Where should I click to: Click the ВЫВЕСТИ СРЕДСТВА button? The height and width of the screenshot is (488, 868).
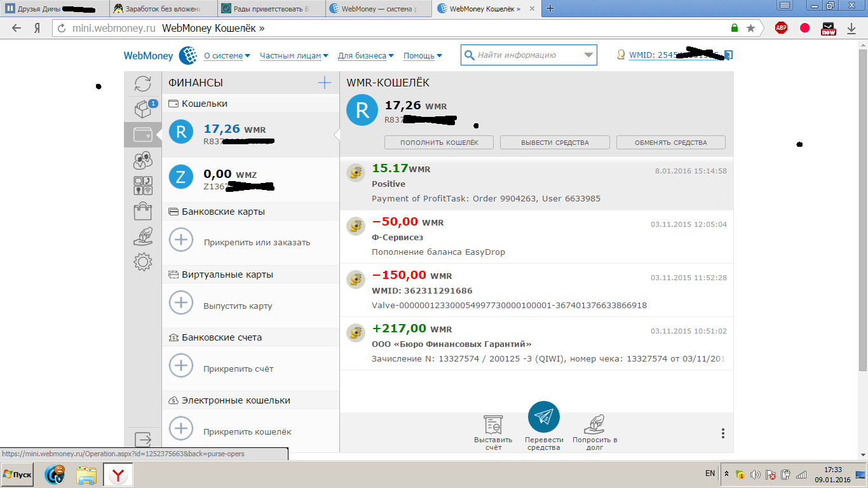(555, 142)
